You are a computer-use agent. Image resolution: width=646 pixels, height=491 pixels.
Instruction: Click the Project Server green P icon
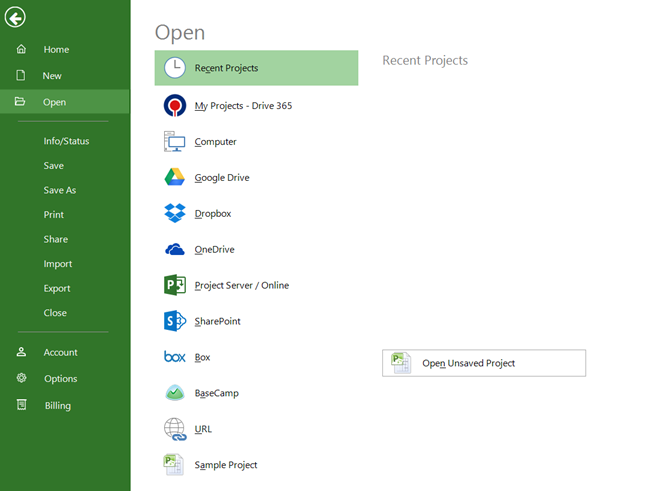(x=175, y=285)
